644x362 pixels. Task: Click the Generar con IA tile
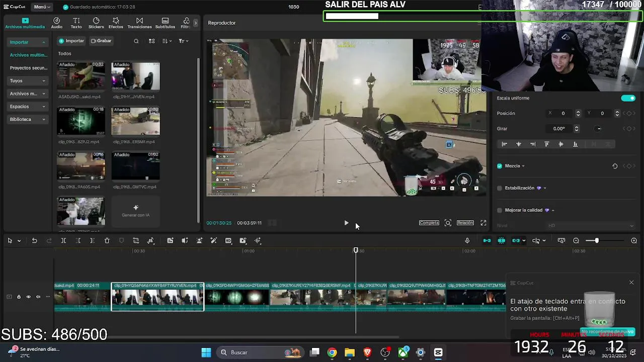pos(136,211)
